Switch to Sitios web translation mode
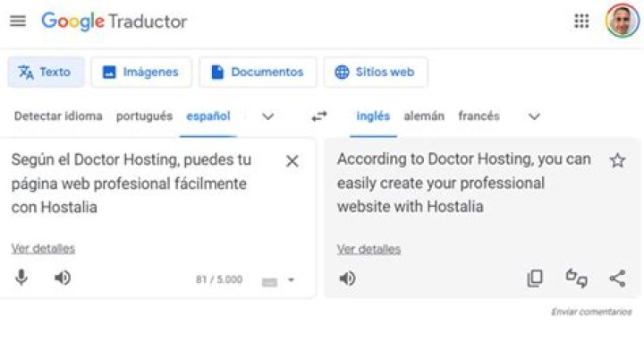The width and height of the screenshot is (644, 343). coord(376,72)
